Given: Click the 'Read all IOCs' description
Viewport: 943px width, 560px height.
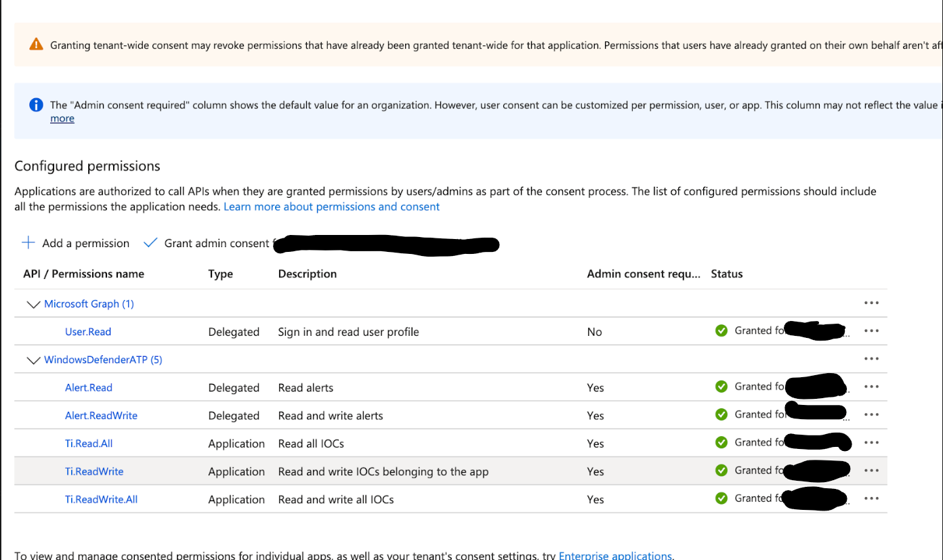Looking at the screenshot, I should coord(311,444).
